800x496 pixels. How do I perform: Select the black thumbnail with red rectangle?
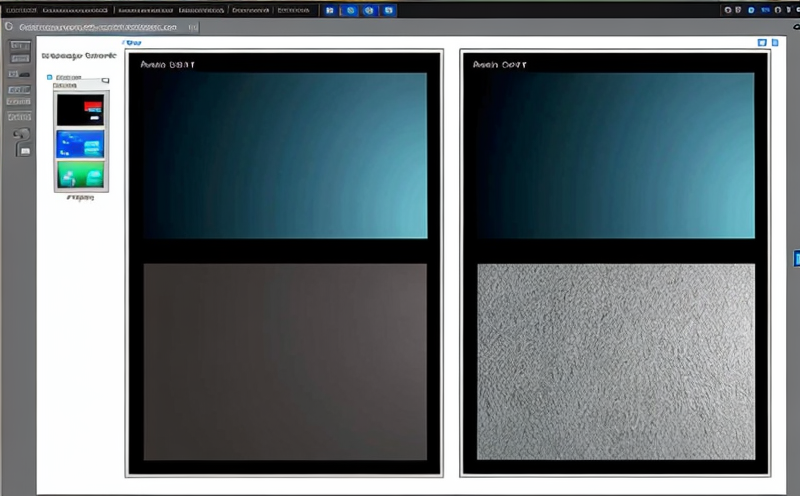[81, 110]
